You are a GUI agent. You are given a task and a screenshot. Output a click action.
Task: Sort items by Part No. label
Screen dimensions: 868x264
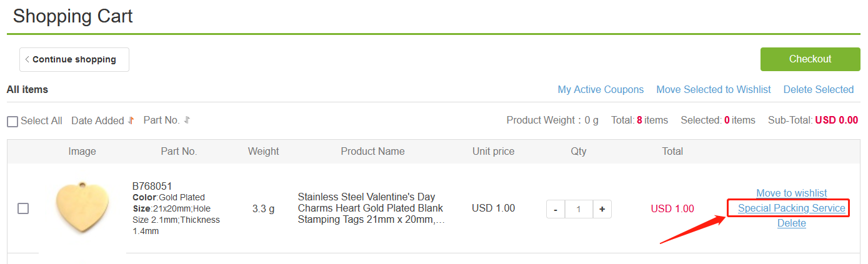pyautogui.click(x=162, y=120)
